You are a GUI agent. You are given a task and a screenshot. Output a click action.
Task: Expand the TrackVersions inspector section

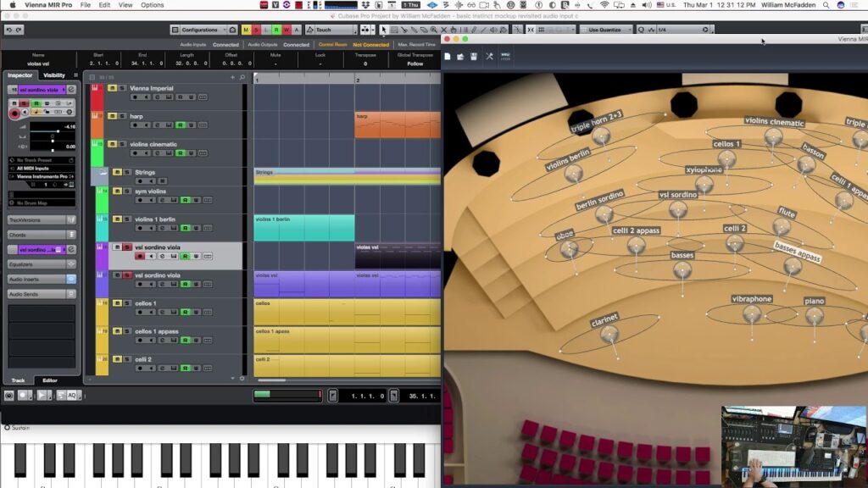click(x=42, y=220)
